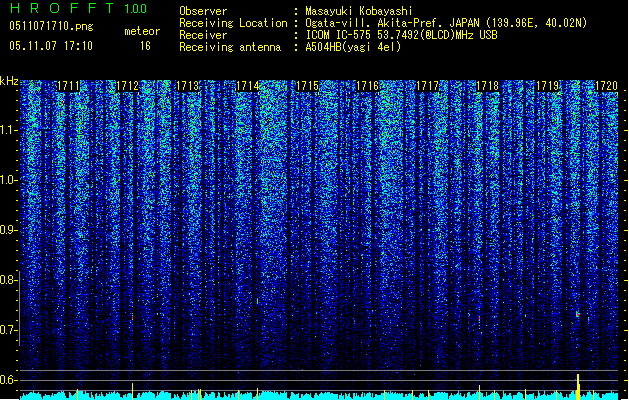Click the 1716 time marker
The width and height of the screenshot is (629, 400).
(367, 86)
